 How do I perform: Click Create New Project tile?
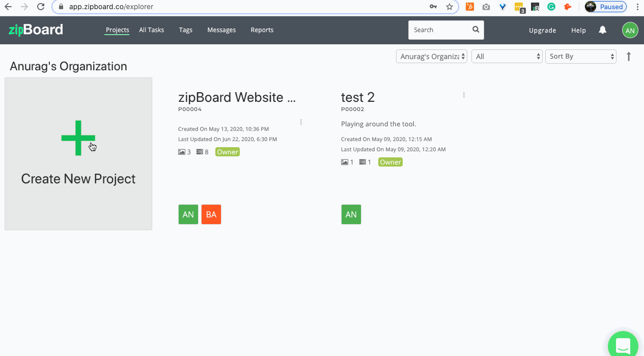[x=78, y=154]
